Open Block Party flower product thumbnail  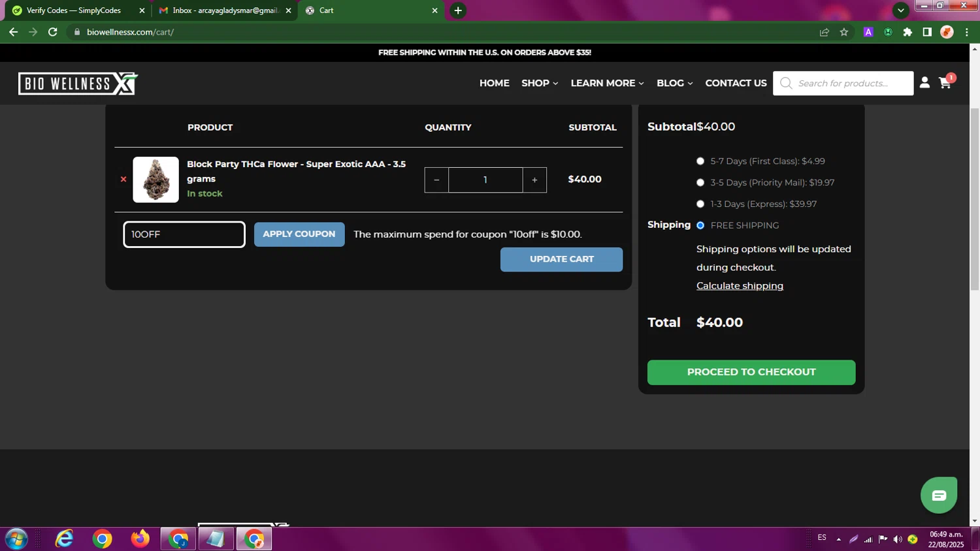(x=155, y=180)
